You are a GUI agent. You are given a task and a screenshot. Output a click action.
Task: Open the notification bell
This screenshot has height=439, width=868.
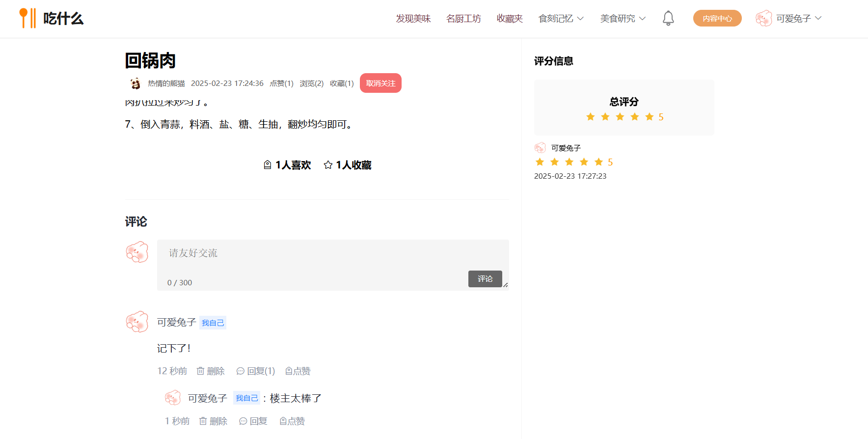(668, 18)
